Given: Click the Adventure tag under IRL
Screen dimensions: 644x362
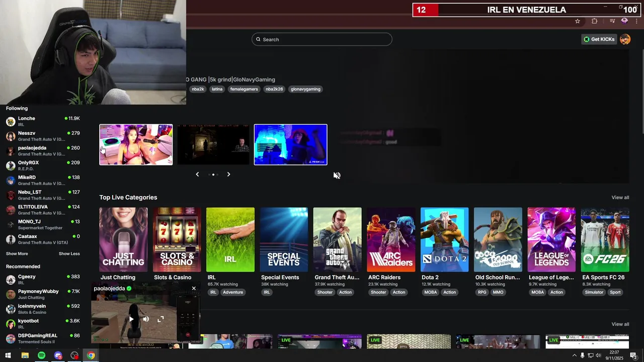Looking at the screenshot, I should click(233, 292).
